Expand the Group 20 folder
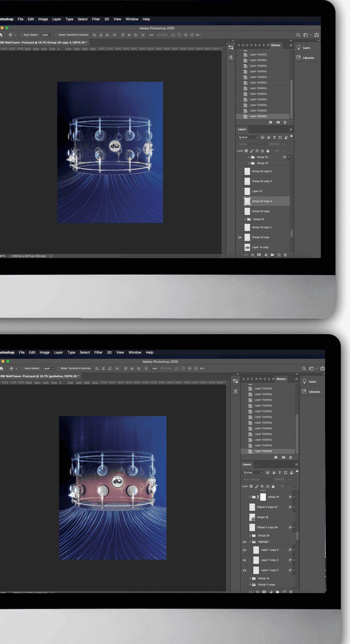The height and width of the screenshot is (644, 350). (x=245, y=219)
